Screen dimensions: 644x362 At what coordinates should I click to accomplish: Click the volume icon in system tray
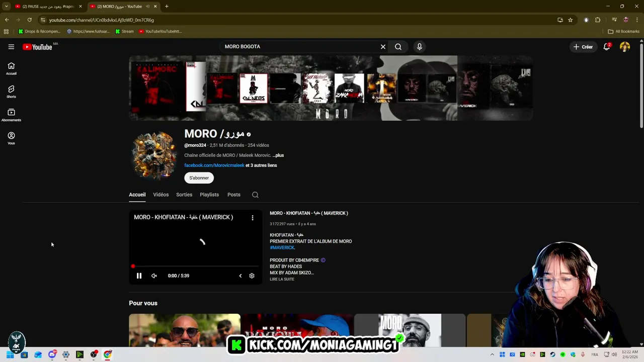[x=614, y=354]
